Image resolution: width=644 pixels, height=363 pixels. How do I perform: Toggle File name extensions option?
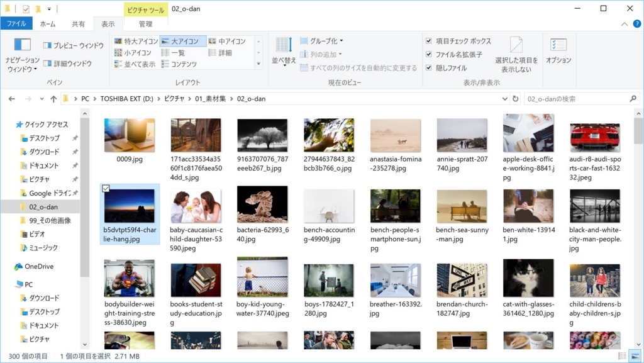(x=454, y=55)
